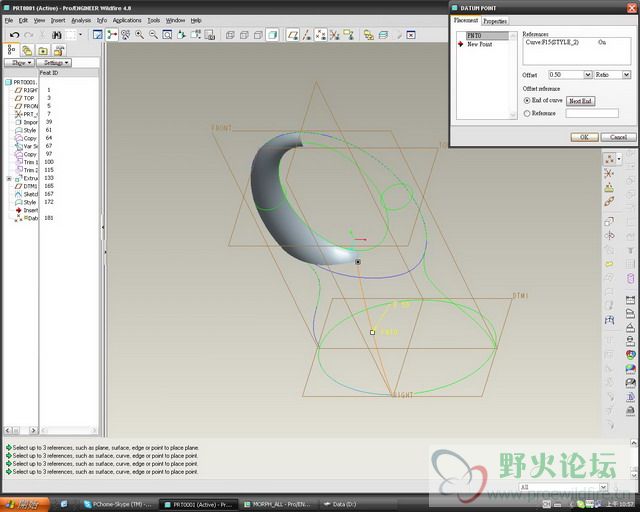
Task: Toggle coordinate systems display
Action: (x=335, y=35)
